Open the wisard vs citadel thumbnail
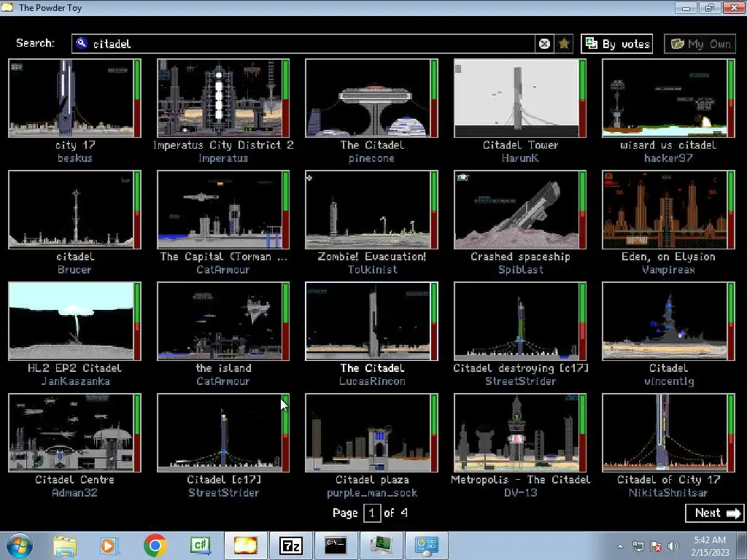 tap(665, 98)
